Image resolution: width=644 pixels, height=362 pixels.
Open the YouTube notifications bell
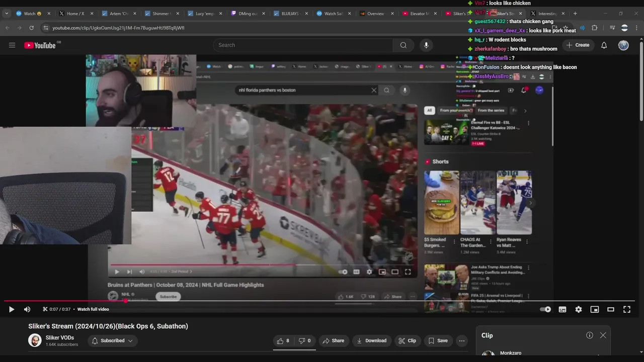pyautogui.click(x=604, y=45)
